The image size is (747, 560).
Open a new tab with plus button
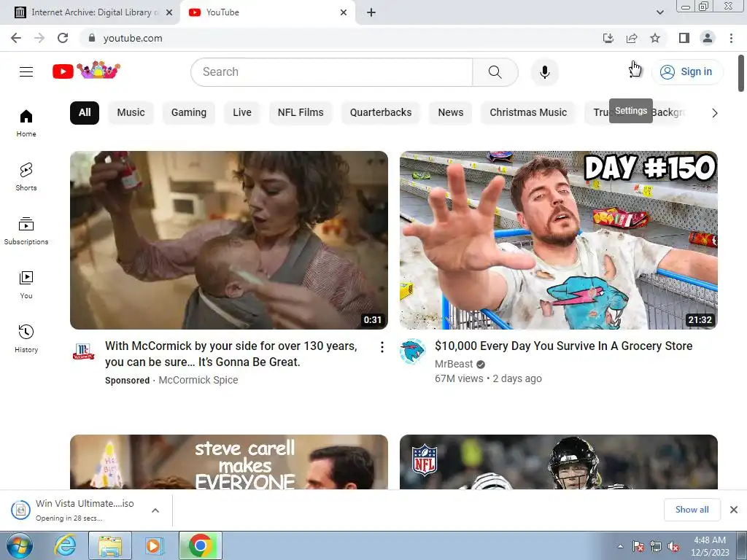pyautogui.click(x=371, y=12)
